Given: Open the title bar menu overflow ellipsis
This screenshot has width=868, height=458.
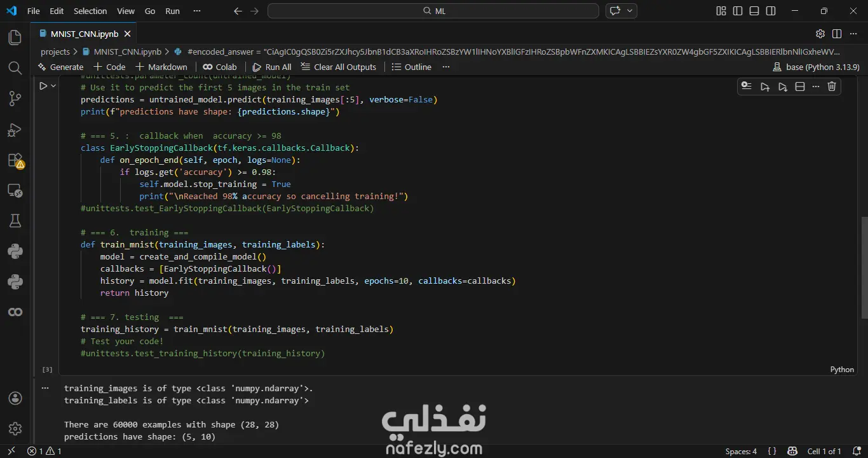Looking at the screenshot, I should click(x=197, y=11).
